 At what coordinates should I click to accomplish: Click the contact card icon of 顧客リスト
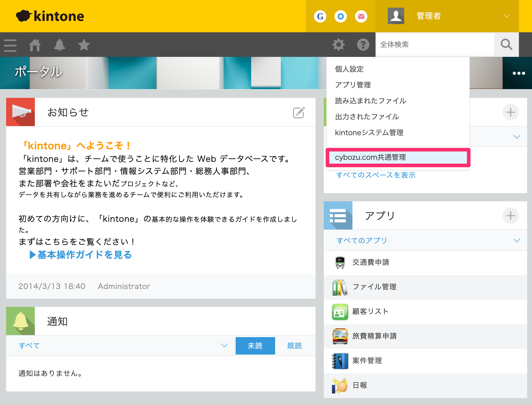pos(340,312)
